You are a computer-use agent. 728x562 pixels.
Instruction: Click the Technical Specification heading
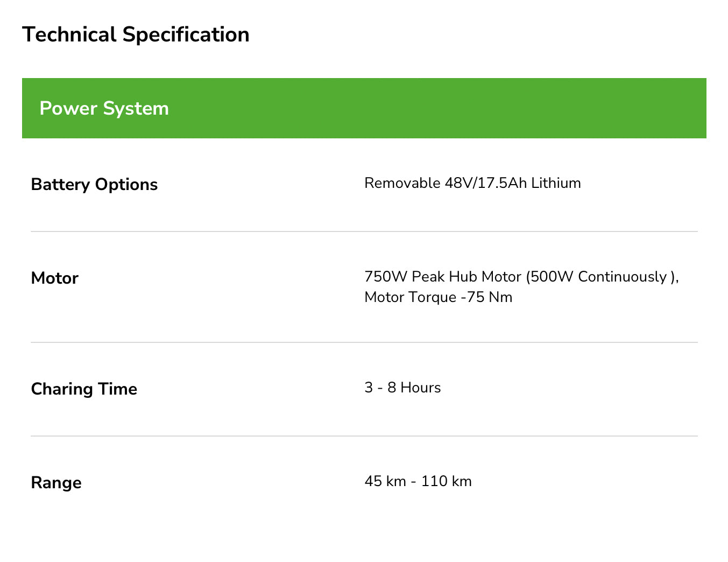coord(136,35)
